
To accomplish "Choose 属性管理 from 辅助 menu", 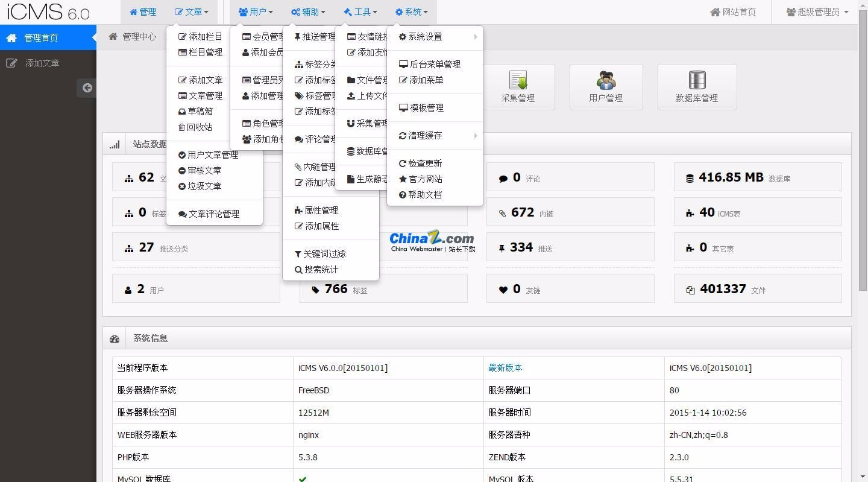I will pyautogui.click(x=330, y=211).
